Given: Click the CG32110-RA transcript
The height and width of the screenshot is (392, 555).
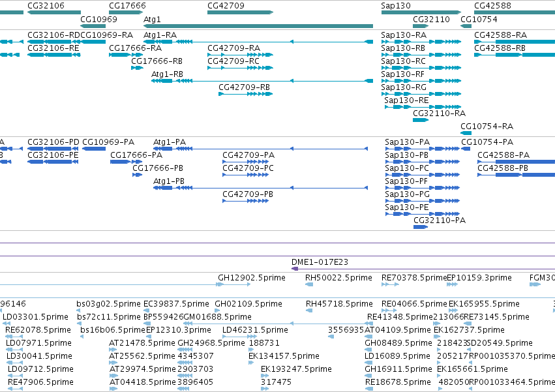Looking at the screenshot, I should click(421, 120).
